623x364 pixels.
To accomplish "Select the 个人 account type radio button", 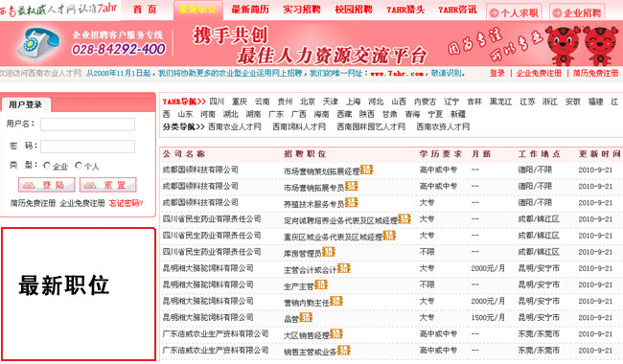I will (x=79, y=165).
